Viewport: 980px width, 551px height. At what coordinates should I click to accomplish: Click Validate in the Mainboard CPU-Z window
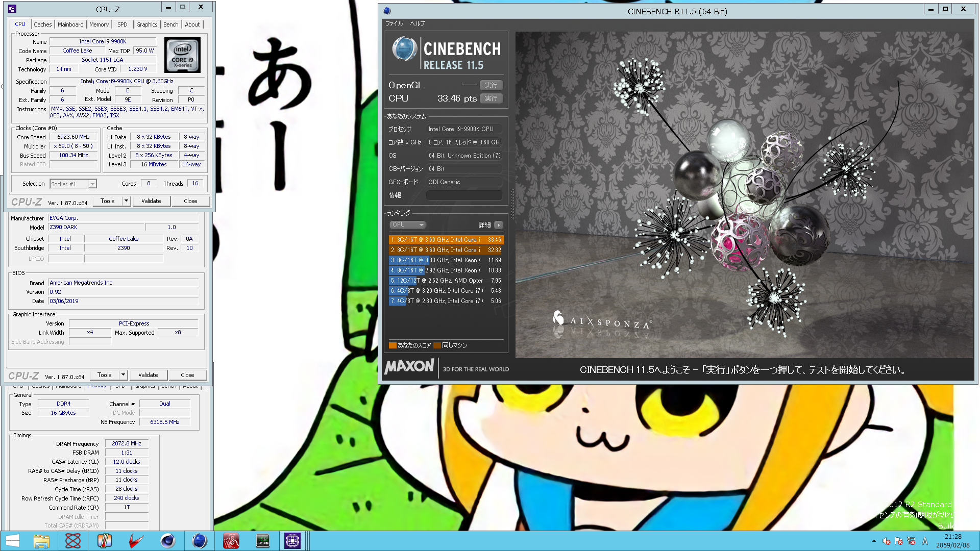pyautogui.click(x=148, y=375)
